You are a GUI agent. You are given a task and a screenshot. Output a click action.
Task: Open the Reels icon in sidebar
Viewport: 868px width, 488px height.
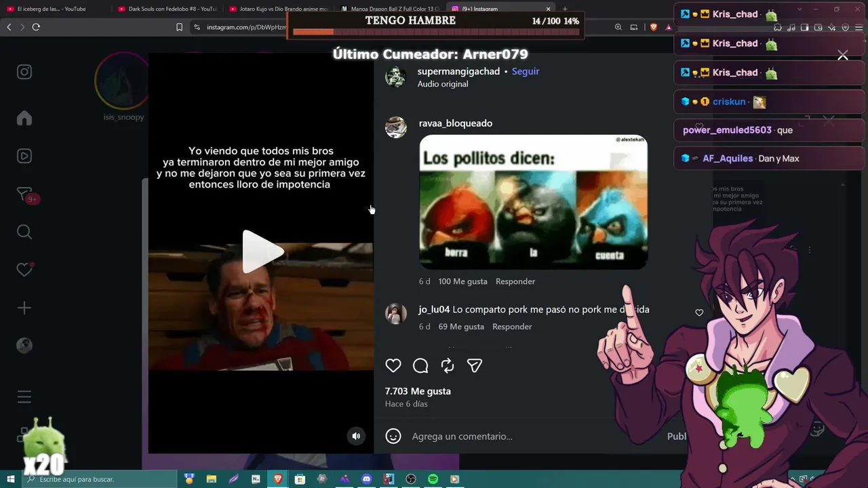coord(24,156)
